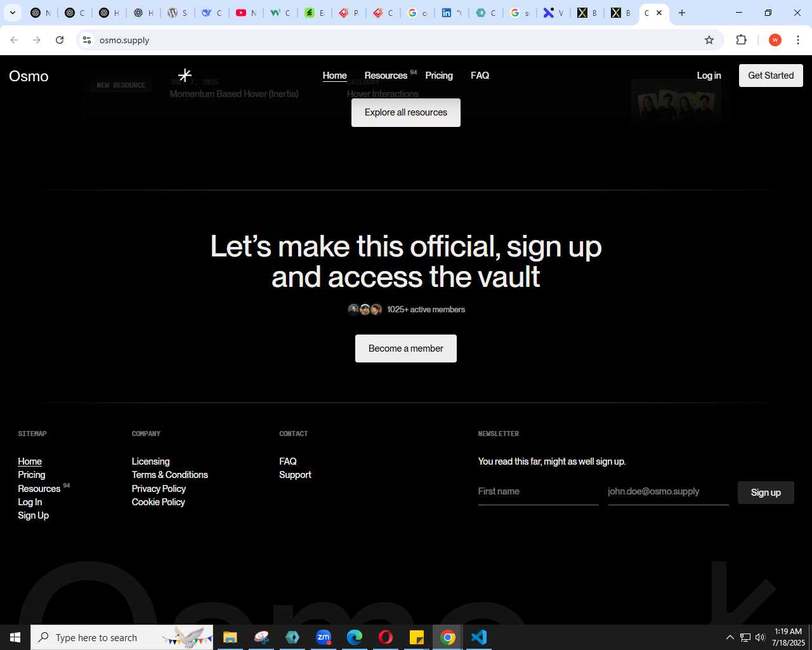Image resolution: width=812 pixels, height=650 pixels.
Task: Click the Become a member button
Action: tap(406, 348)
